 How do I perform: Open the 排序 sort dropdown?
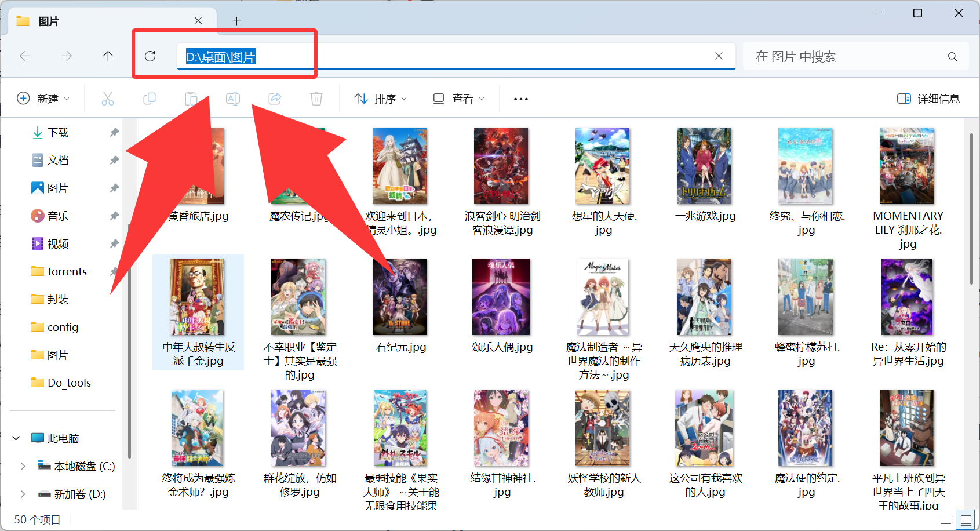point(380,99)
